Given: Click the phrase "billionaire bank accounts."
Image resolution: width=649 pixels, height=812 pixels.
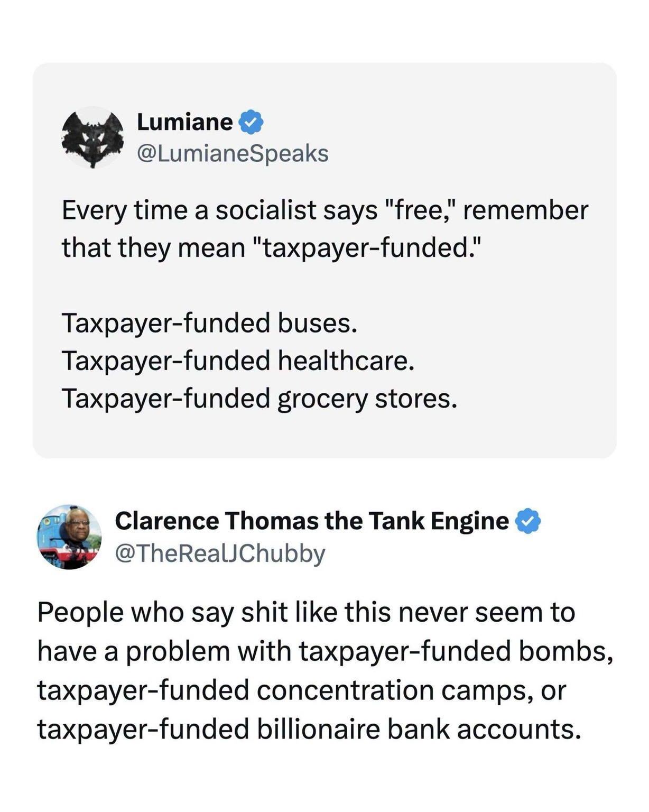Looking at the screenshot, I should [419, 729].
